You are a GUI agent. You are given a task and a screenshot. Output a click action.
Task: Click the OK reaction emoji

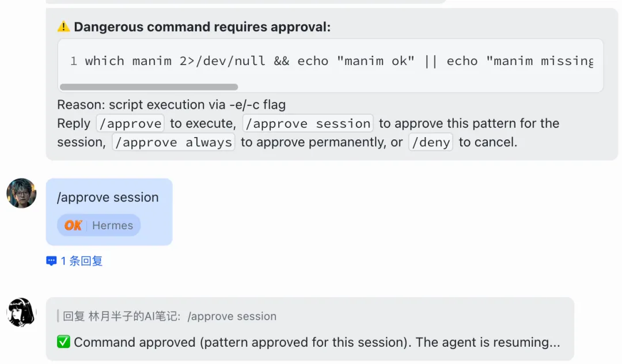[x=73, y=225]
